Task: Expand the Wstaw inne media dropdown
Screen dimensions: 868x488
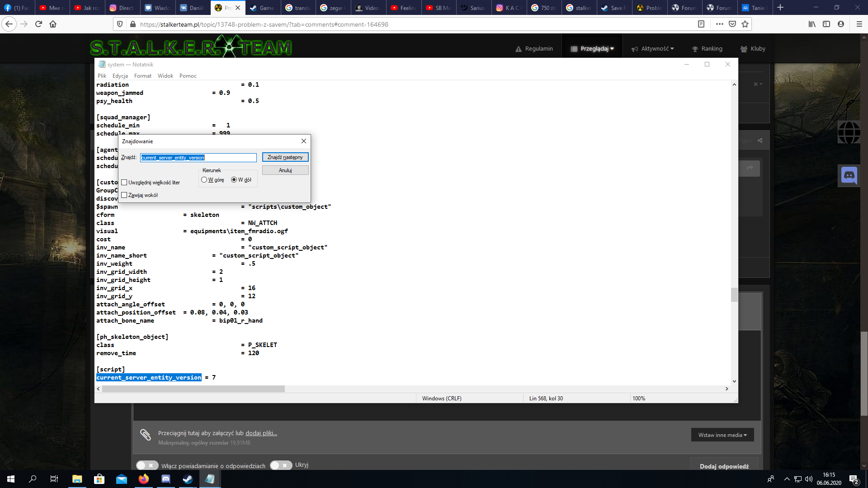Action: point(722,435)
